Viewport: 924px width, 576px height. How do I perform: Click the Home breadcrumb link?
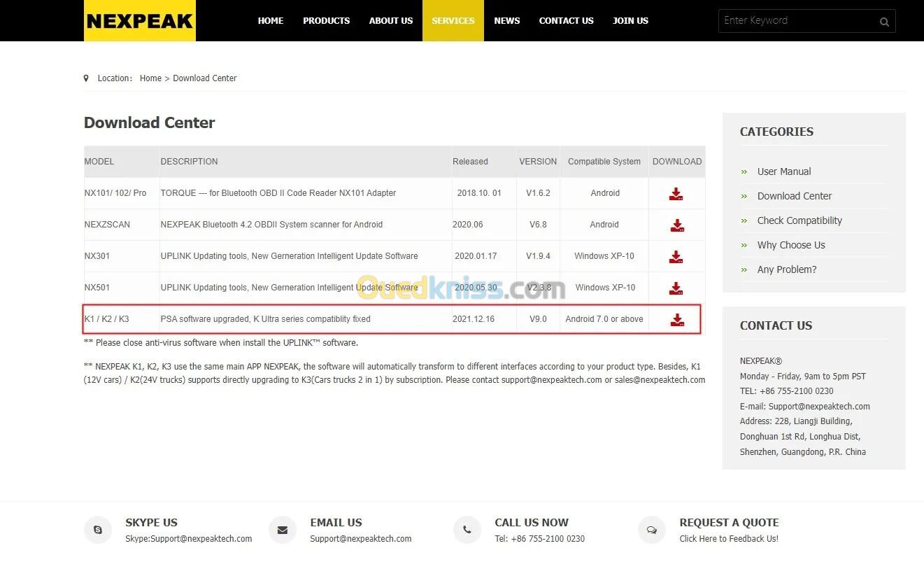pos(150,78)
